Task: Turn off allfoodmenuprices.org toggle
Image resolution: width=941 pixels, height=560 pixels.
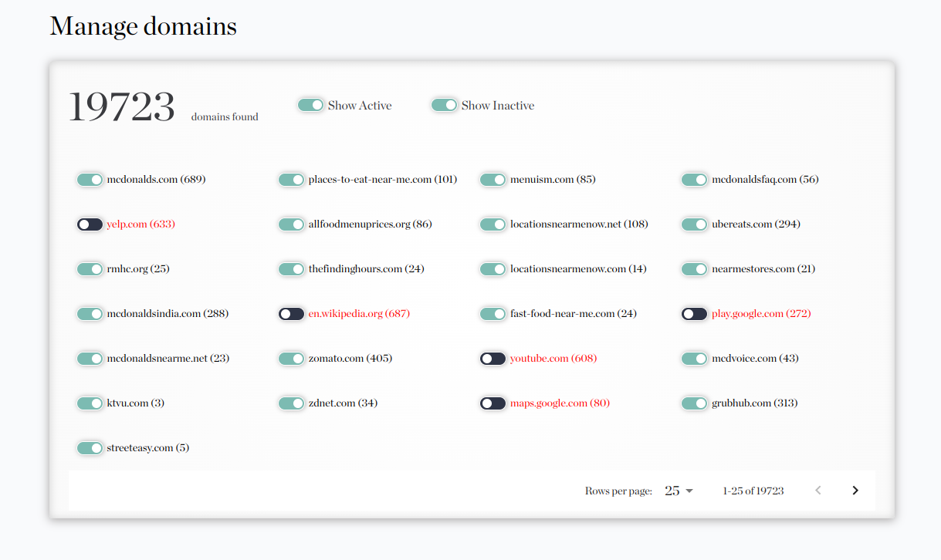Action: pos(291,224)
